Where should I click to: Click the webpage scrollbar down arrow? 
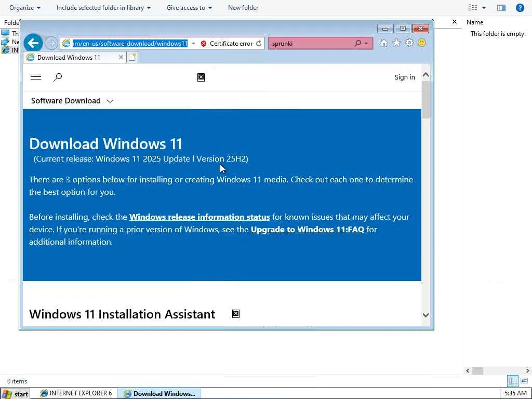pos(425,315)
